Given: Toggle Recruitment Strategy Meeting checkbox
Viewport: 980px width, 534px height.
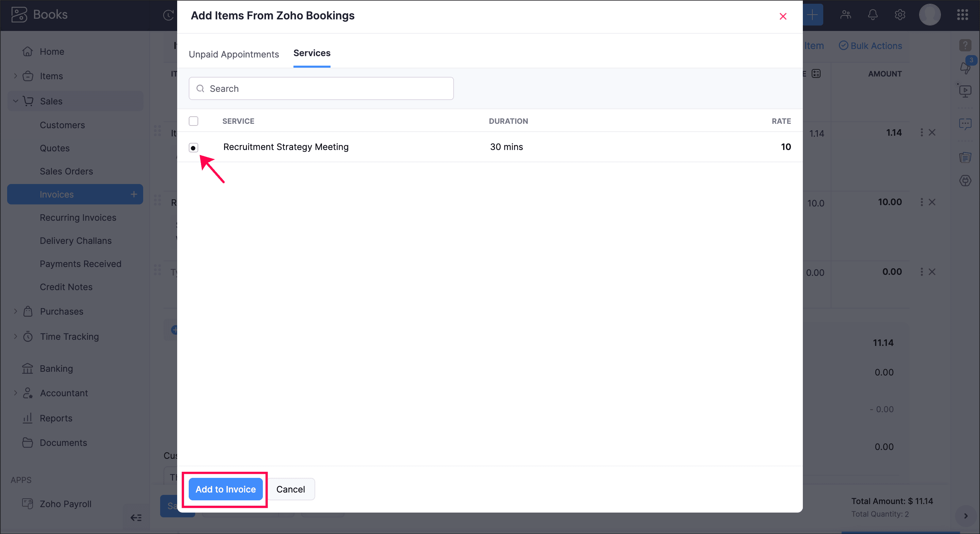Looking at the screenshot, I should (x=193, y=148).
